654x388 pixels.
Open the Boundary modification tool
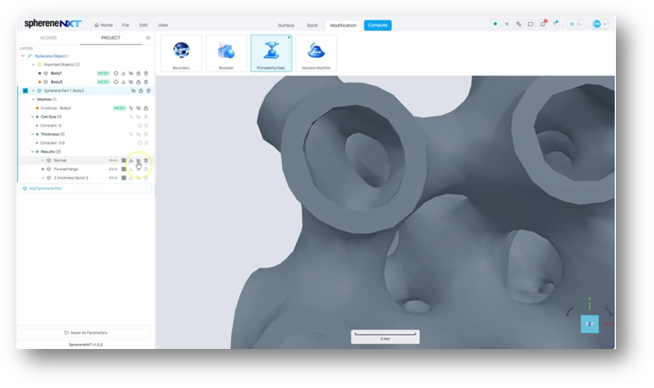click(181, 53)
